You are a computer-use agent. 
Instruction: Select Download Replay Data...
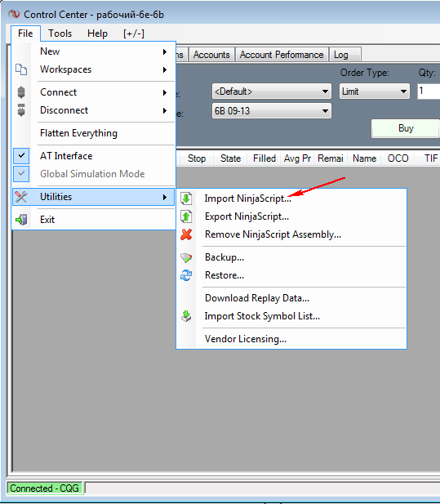(291, 298)
